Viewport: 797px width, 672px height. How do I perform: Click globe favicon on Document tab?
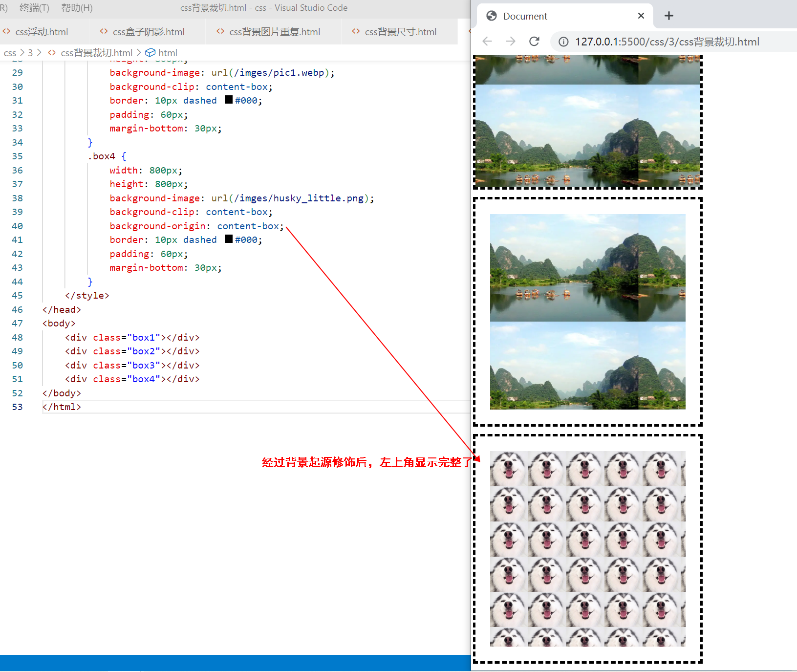click(x=492, y=16)
